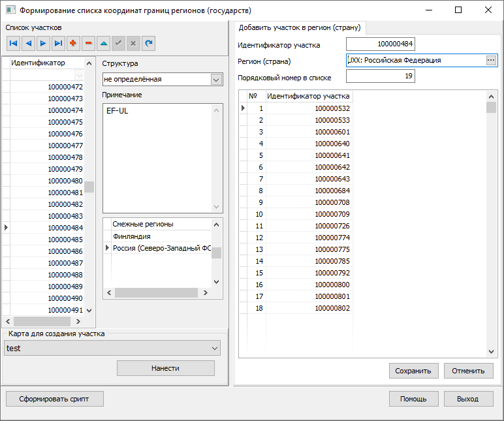Go to previous record in navigator
Image resolution: width=504 pixels, height=421 pixels.
(x=28, y=43)
